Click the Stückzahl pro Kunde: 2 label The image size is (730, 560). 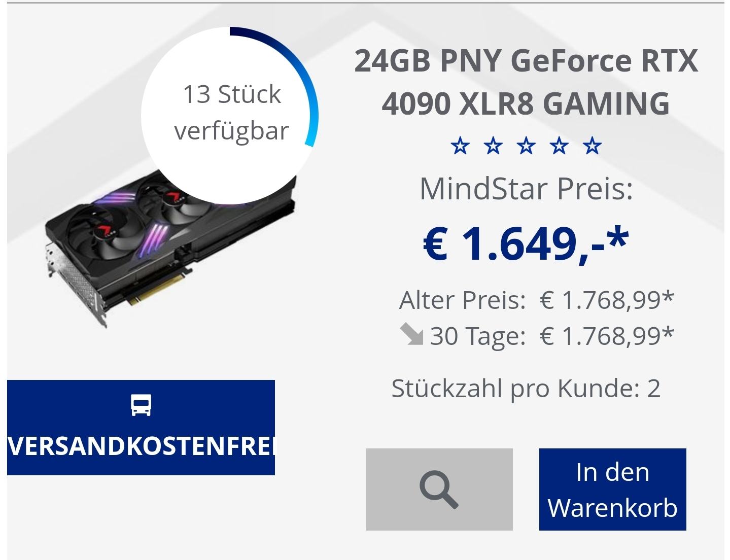click(x=526, y=389)
